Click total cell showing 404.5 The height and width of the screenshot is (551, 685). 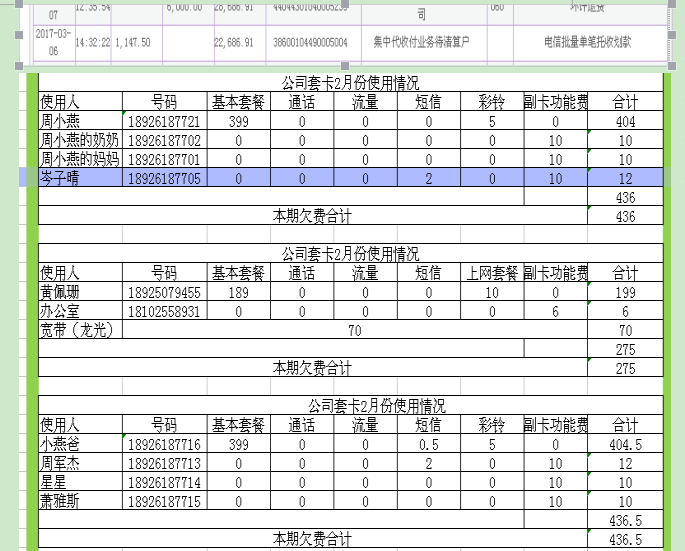625,444
